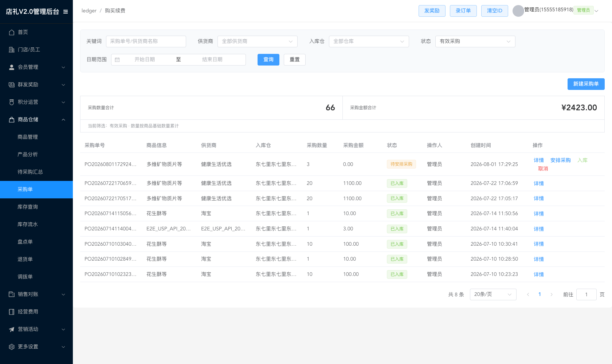Click the ¥2423.00 total amount

pyautogui.click(x=579, y=108)
